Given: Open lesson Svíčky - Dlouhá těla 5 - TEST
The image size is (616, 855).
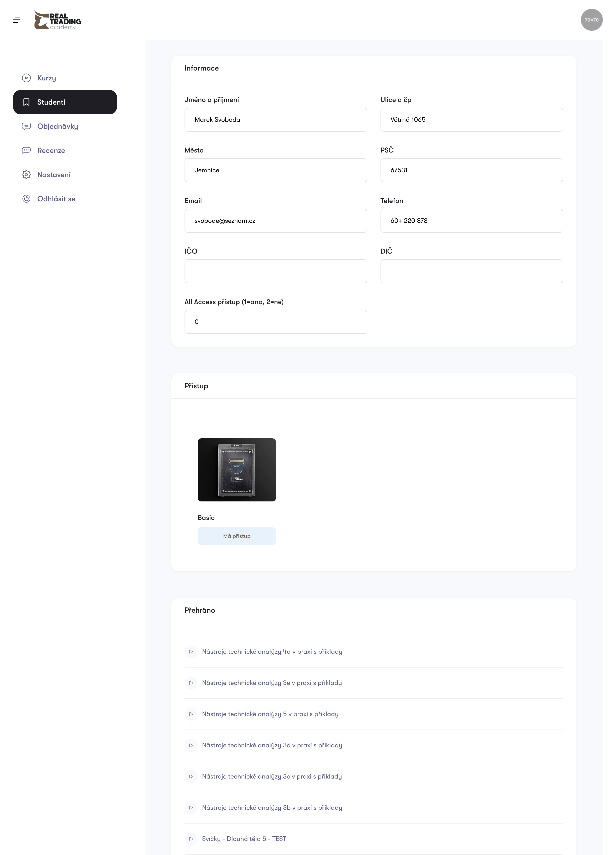Looking at the screenshot, I should coord(244,839).
